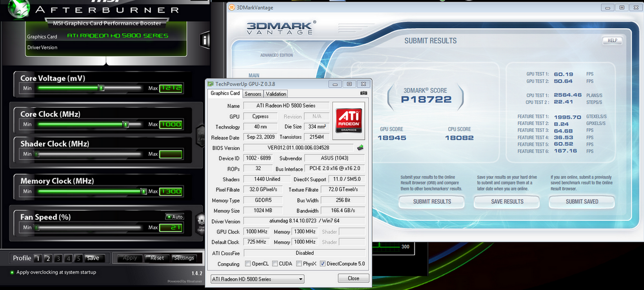
Task: Switch to the Graphics Card tab
Action: coord(225,94)
